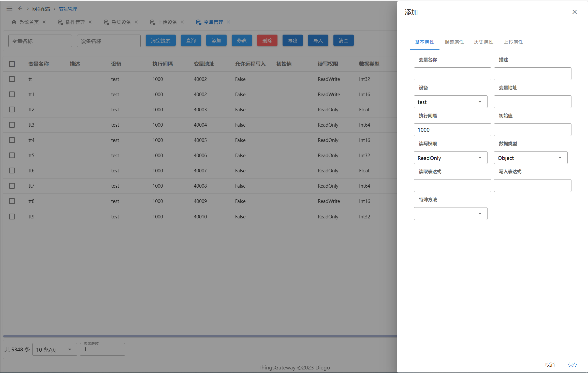Viewport: 588px width, 373px height.
Task: Click the horizontal table scrollbar
Action: (200, 336)
